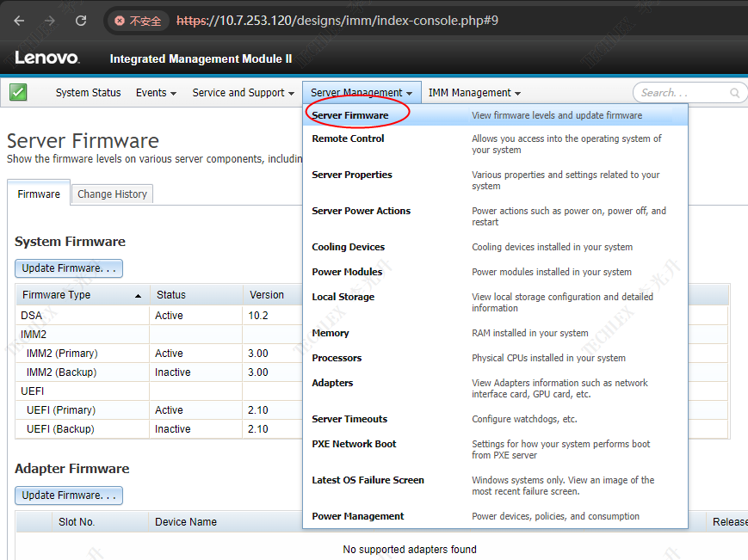
Task: Open Latest OS Failure Screen entry
Action: point(495,486)
